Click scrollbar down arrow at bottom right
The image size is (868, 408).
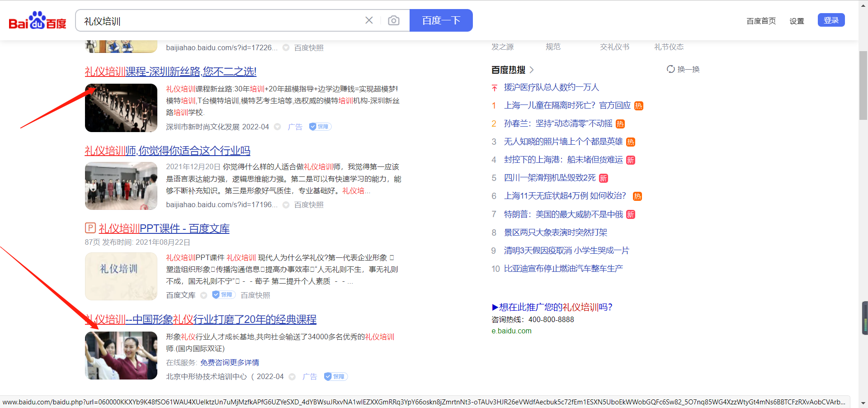863,403
